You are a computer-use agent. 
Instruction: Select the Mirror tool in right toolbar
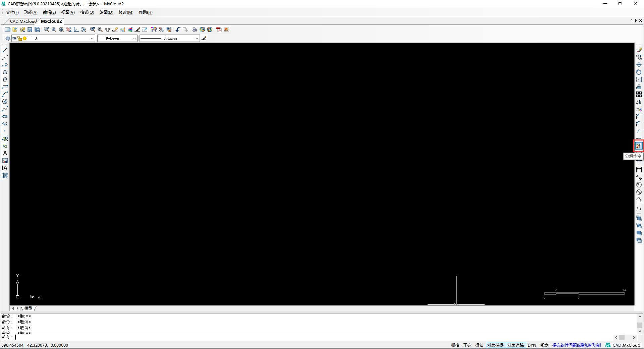(x=639, y=102)
